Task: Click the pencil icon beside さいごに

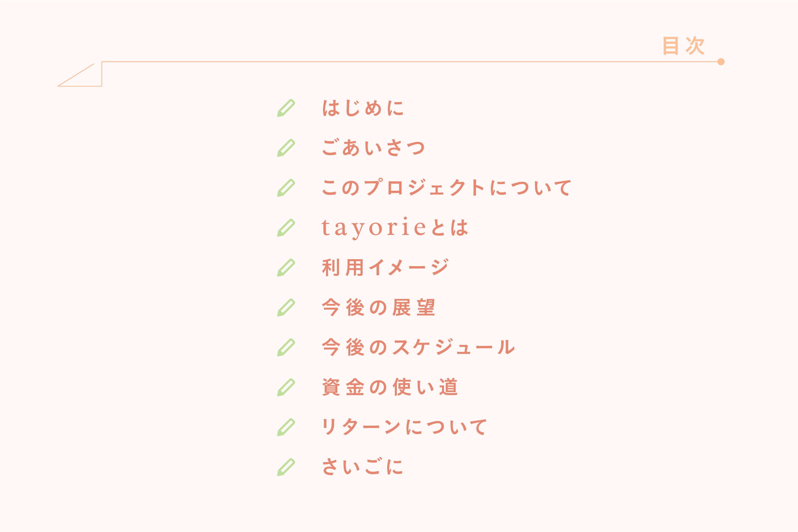Action: pos(286,467)
